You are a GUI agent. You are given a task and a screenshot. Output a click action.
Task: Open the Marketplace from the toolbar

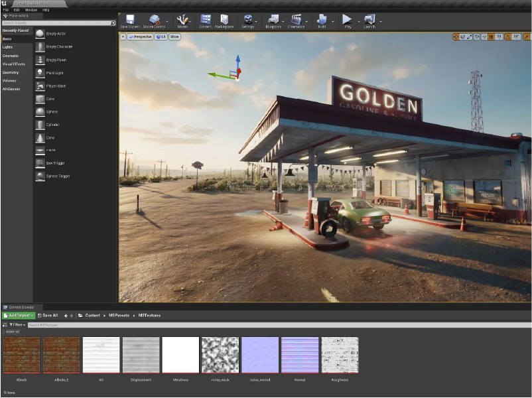[224, 20]
